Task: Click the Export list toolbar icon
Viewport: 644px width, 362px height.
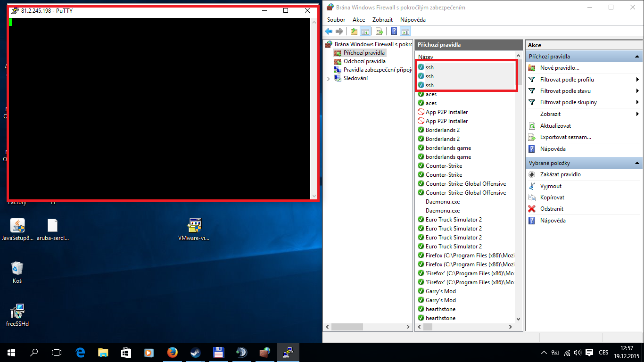Action: pyautogui.click(x=379, y=32)
